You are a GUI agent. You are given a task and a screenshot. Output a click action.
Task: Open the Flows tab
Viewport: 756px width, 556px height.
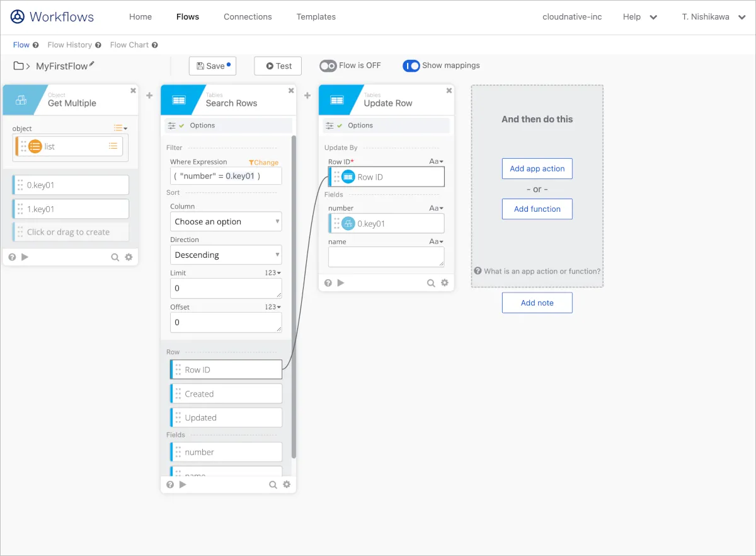pyautogui.click(x=188, y=17)
